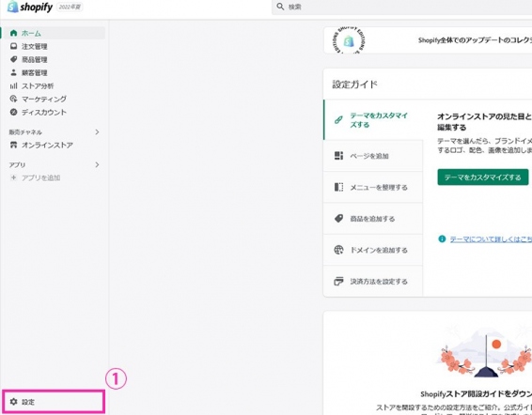Screen dimensions: 532x415
Task: Select テーマをカスタマイズする guide step
Action: tap(373, 119)
